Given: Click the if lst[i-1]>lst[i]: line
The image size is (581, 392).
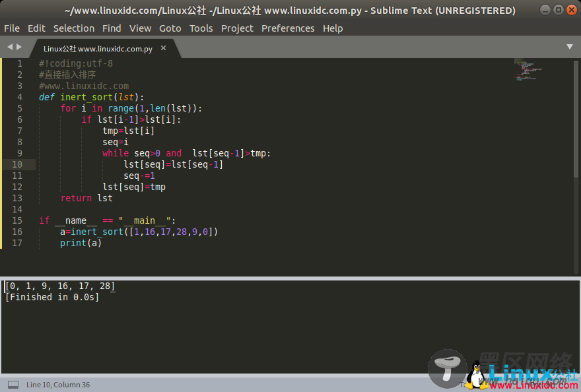Looking at the screenshot, I should (131, 119).
